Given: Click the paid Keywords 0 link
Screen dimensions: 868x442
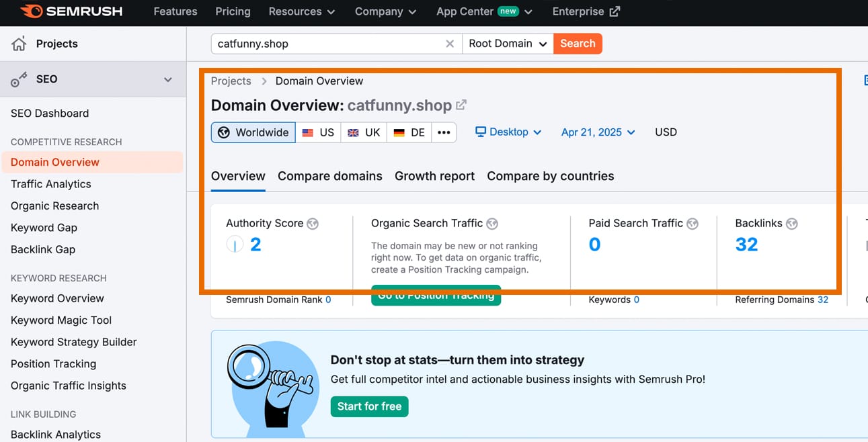Looking at the screenshot, I should coord(636,300).
